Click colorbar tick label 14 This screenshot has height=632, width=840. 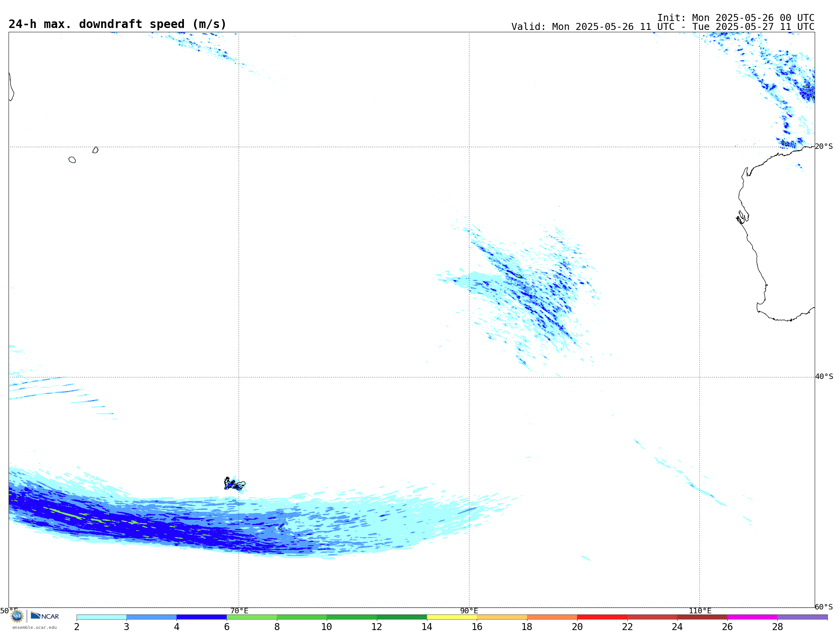[427, 627]
